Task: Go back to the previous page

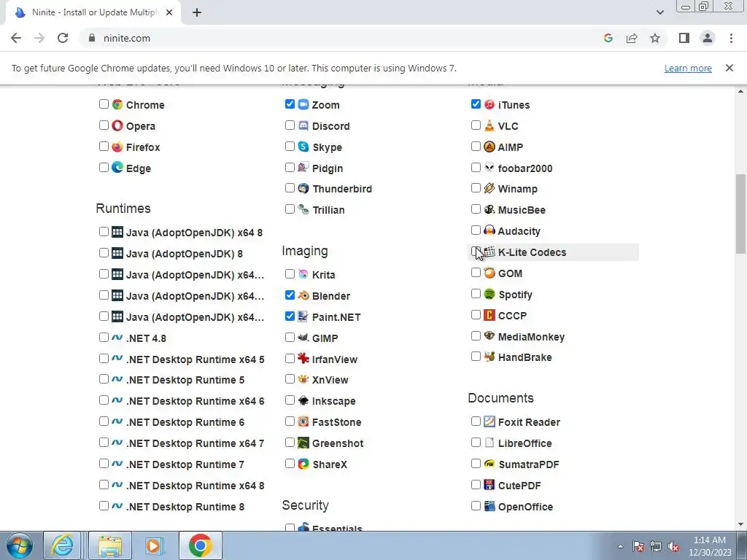Action: (x=16, y=38)
